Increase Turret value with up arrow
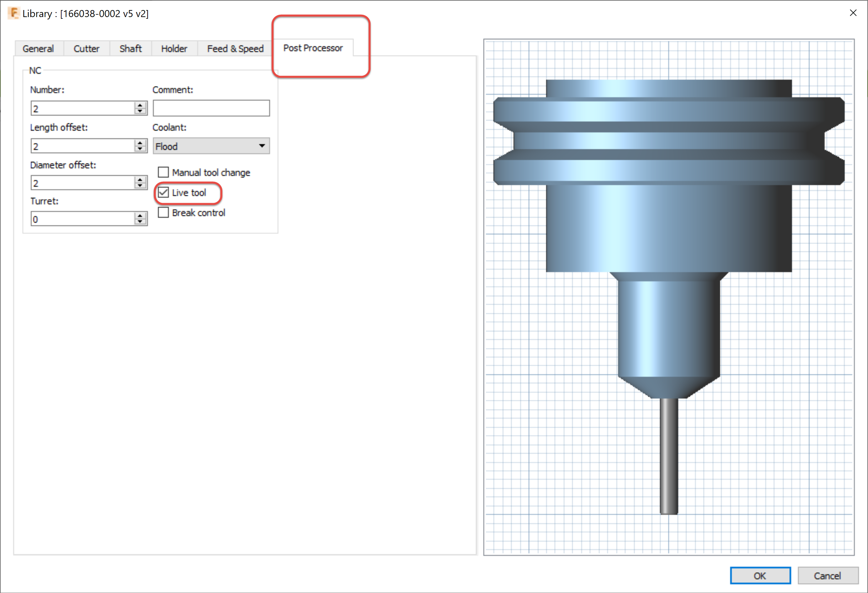 coord(140,216)
